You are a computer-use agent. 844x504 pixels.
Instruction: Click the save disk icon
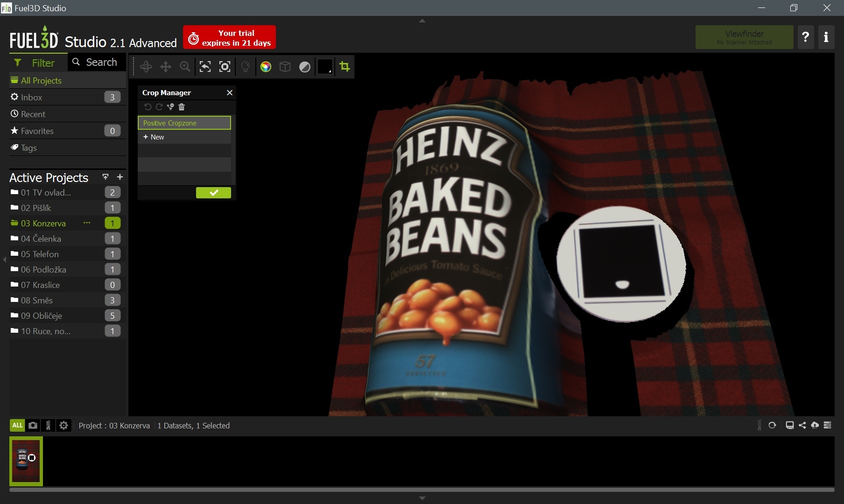[790, 425]
